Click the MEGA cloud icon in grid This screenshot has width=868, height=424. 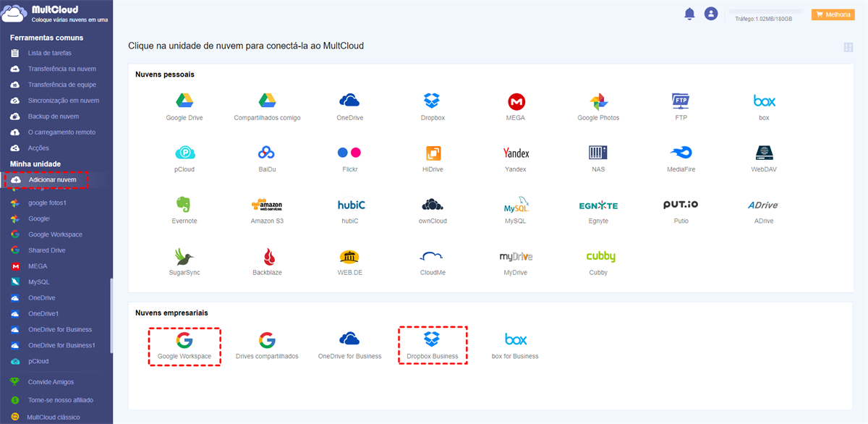click(x=516, y=106)
